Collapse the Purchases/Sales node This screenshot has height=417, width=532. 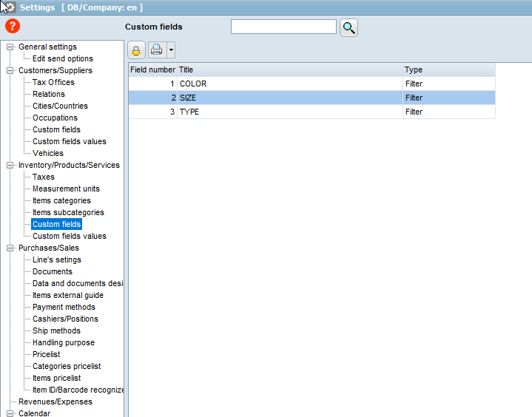click(x=10, y=248)
